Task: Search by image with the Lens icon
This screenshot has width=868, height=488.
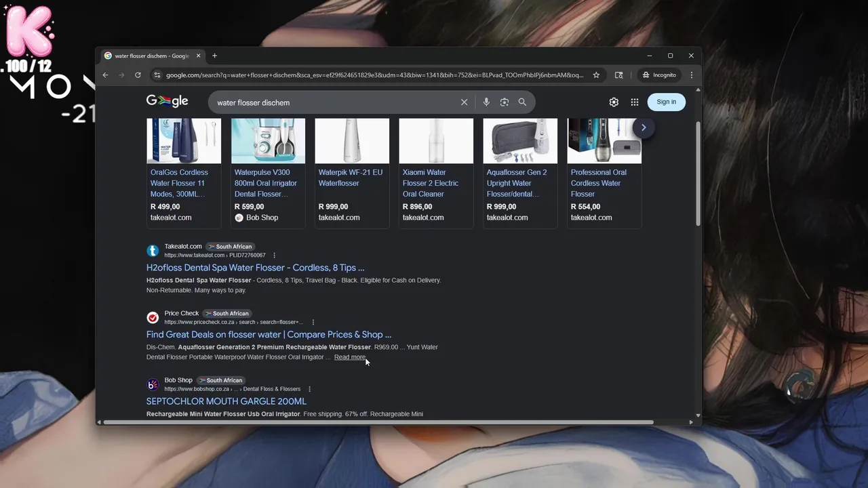Action: (x=504, y=102)
